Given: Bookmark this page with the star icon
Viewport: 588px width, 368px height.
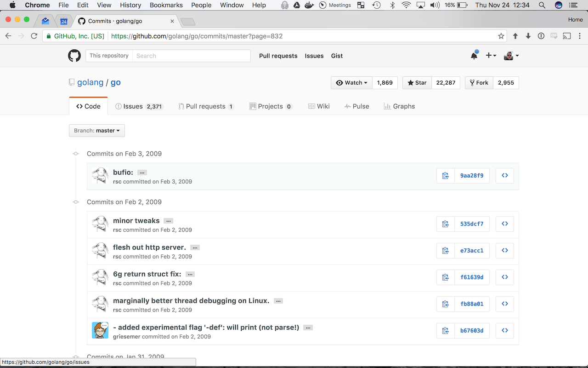Looking at the screenshot, I should click(x=501, y=36).
